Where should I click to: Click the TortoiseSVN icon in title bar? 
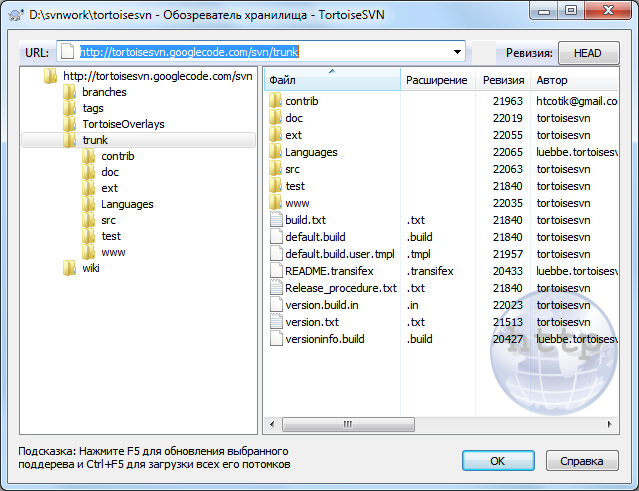coord(16,15)
